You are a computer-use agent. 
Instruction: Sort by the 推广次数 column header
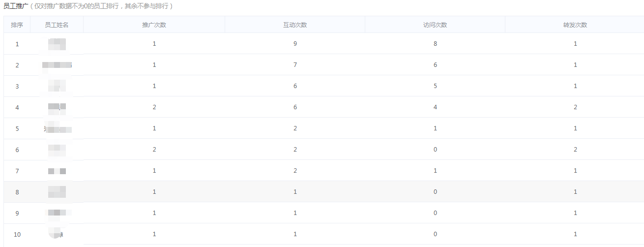pos(154,25)
